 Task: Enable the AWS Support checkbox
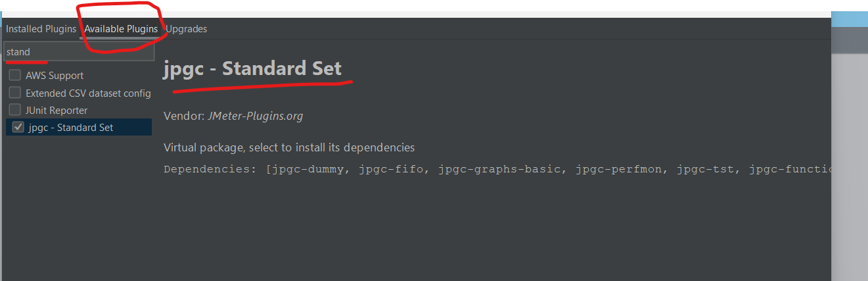coord(15,76)
